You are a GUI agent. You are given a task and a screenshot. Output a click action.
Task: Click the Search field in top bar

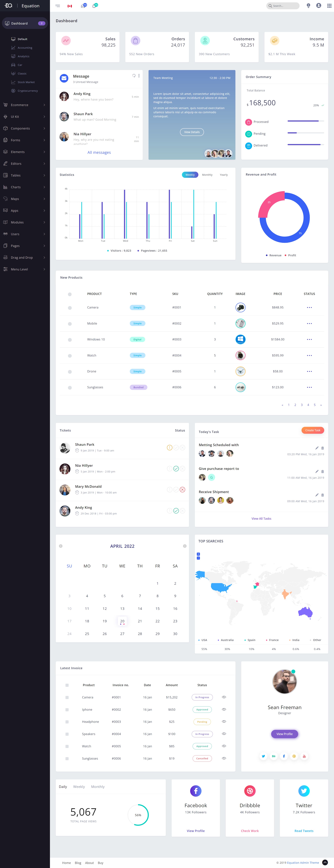(x=283, y=6)
